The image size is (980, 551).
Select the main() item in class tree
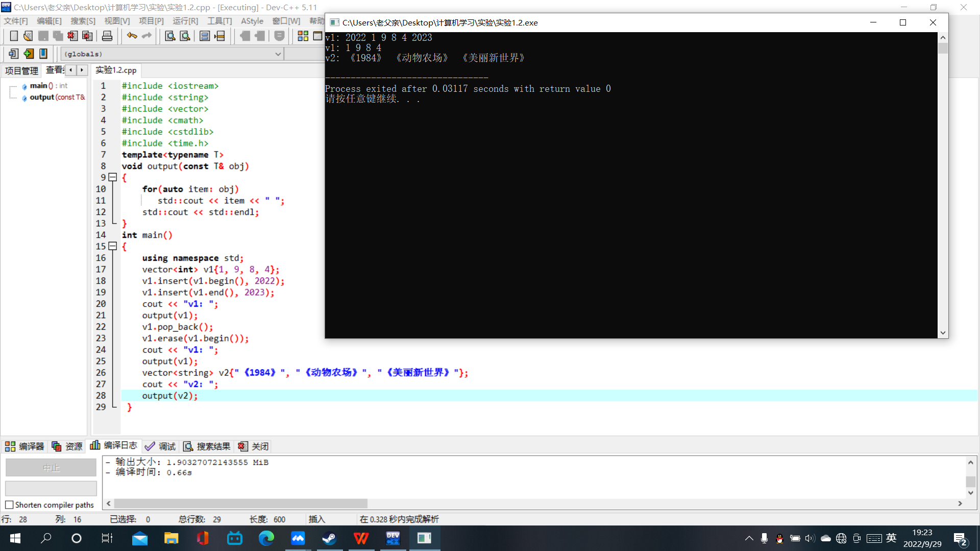(39, 86)
